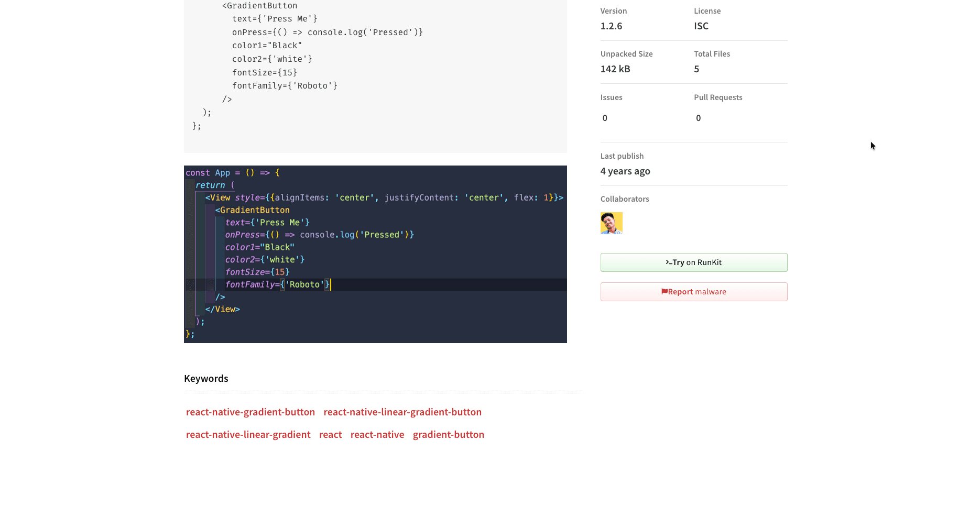
Task: Open the gradient-button keyword link
Action: (x=448, y=434)
